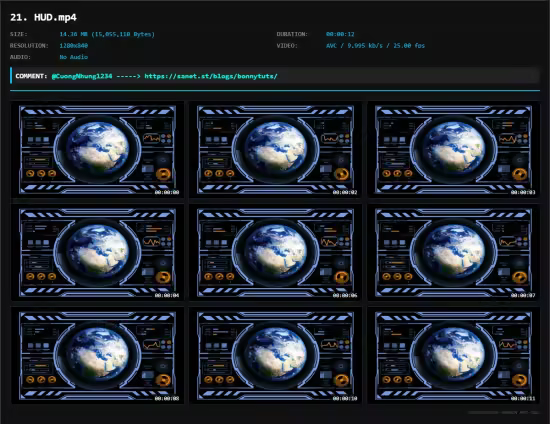Viewport: 550px width, 424px height.
Task: Open the samet.st/blogs/bonnytuts link
Action: (211, 76)
